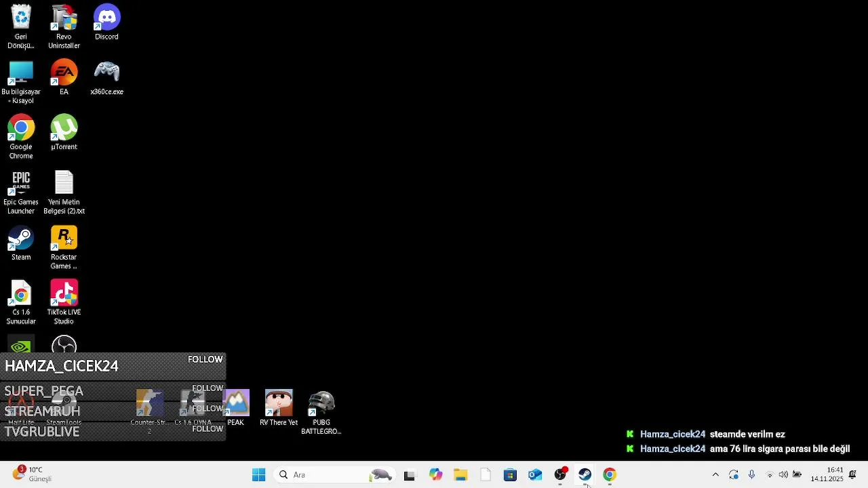The image size is (868, 488).
Task: Expand the hidden system tray icons chevron
Action: tap(715, 475)
